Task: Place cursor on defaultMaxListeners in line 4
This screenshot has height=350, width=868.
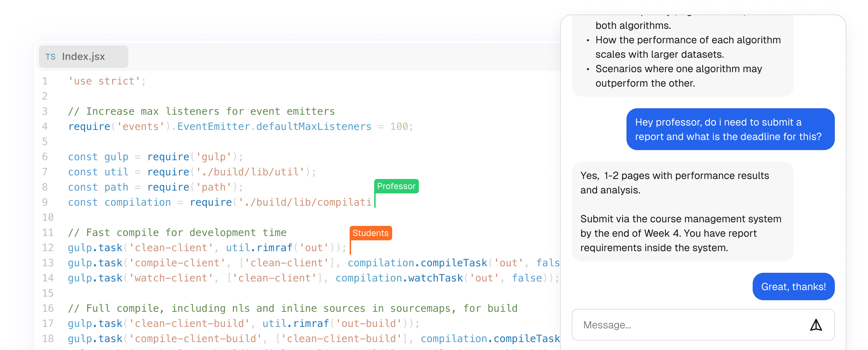Action: pos(314,127)
